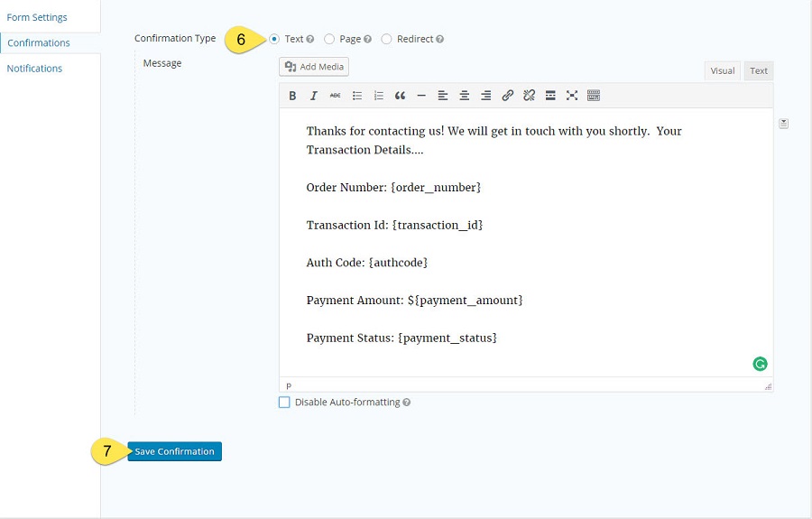Click the Add Media button
The height and width of the screenshot is (519, 812).
click(x=314, y=67)
